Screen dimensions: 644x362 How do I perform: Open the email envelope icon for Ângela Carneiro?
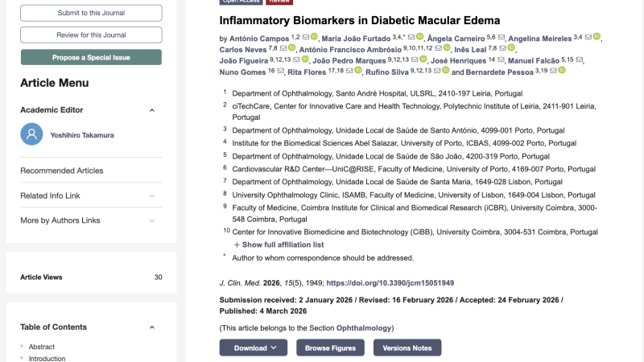point(502,37)
